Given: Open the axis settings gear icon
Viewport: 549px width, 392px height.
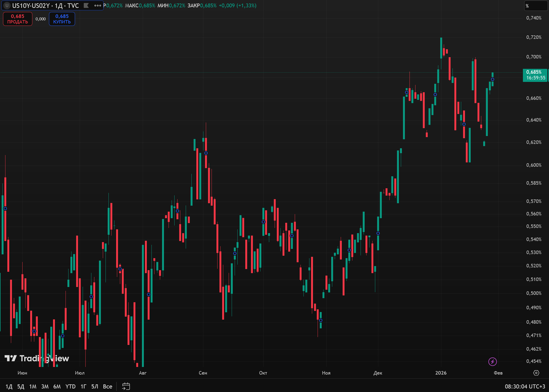Looking at the screenshot, I should pyautogui.click(x=536, y=373).
